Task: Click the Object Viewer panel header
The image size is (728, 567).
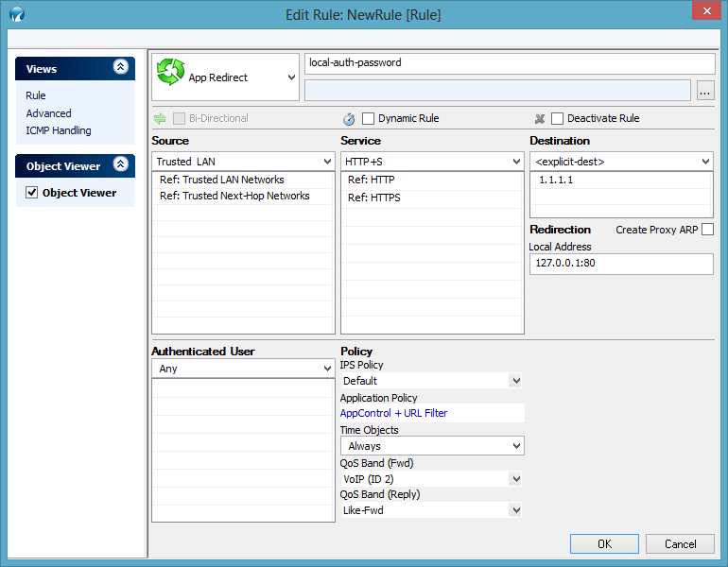Action: pyautogui.click(x=76, y=165)
